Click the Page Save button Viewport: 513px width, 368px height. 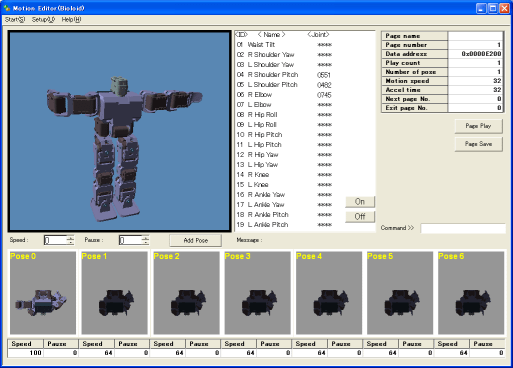pyautogui.click(x=478, y=144)
